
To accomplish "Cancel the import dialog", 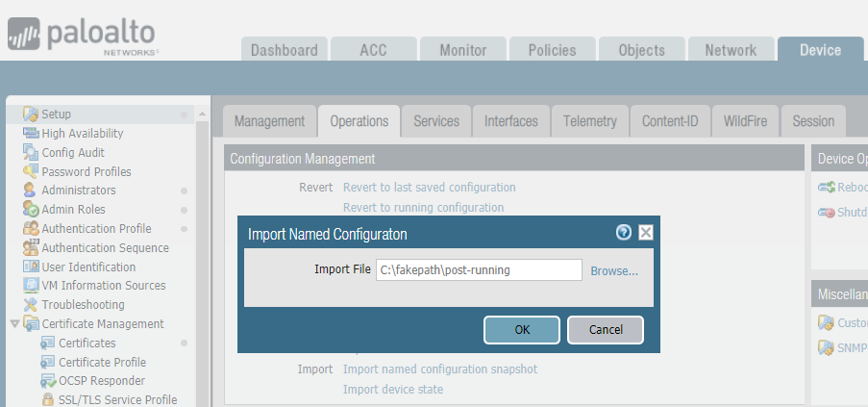I will click(606, 329).
